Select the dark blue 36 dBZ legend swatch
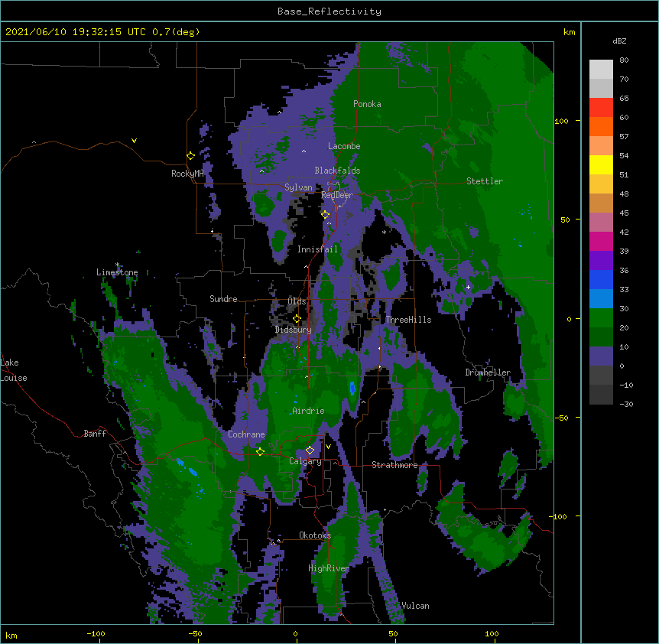Image resolution: width=659 pixels, height=644 pixels. click(x=601, y=279)
